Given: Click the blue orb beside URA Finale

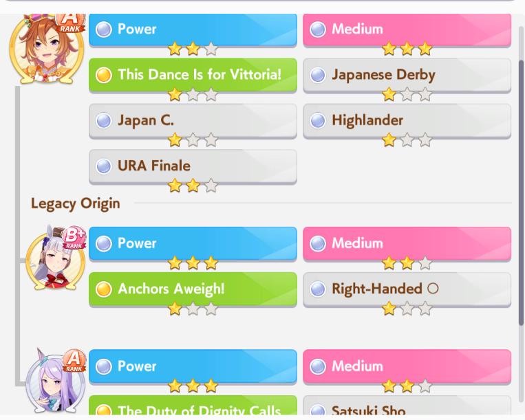Looking at the screenshot, I should 103,166.
